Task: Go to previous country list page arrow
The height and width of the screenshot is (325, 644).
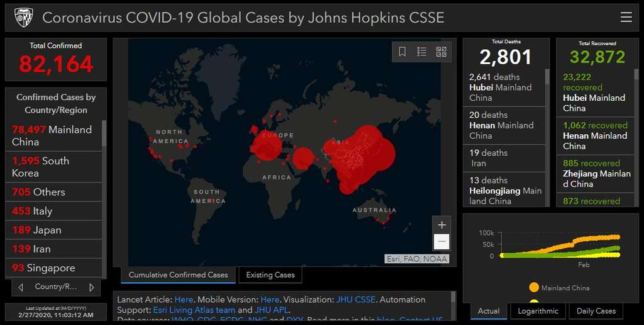Action: coord(21,287)
